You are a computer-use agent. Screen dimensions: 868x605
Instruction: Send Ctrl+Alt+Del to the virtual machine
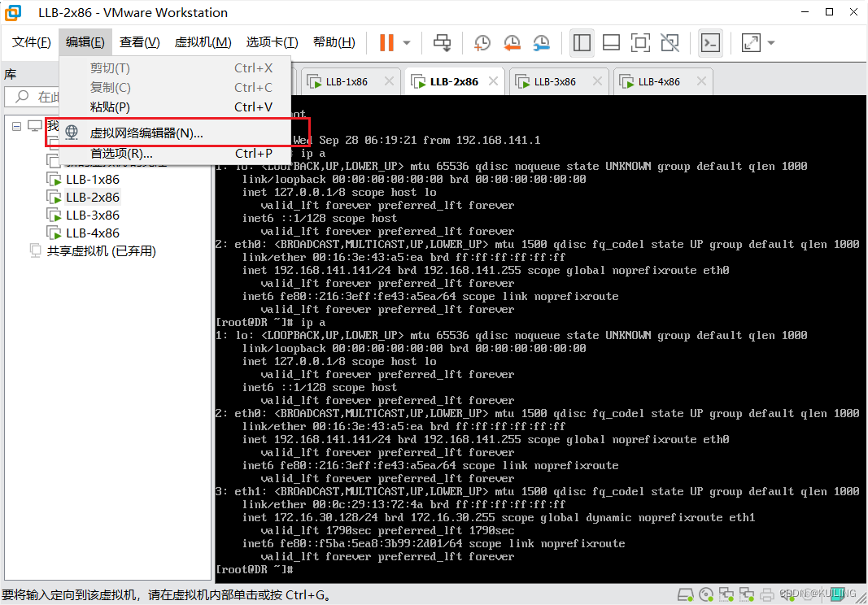442,42
